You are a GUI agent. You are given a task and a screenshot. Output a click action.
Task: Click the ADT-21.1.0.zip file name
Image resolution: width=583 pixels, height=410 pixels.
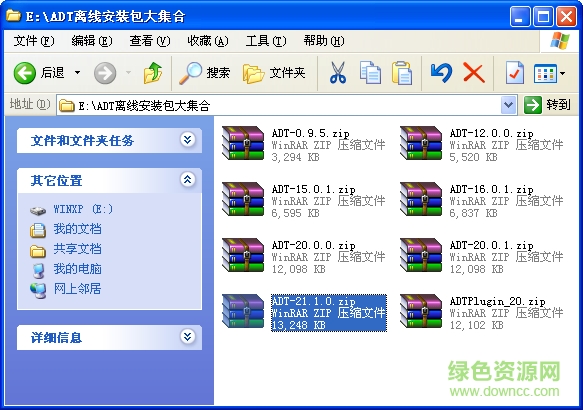(313, 301)
